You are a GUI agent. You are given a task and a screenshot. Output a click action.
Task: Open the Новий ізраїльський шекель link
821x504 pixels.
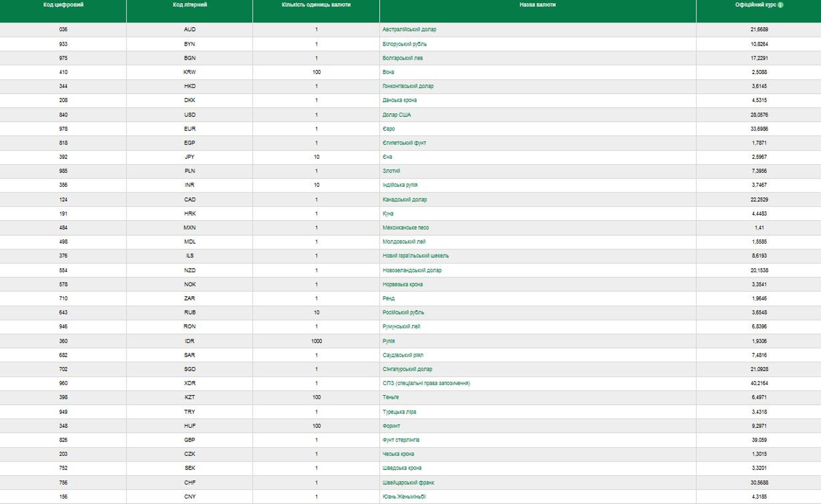point(415,256)
